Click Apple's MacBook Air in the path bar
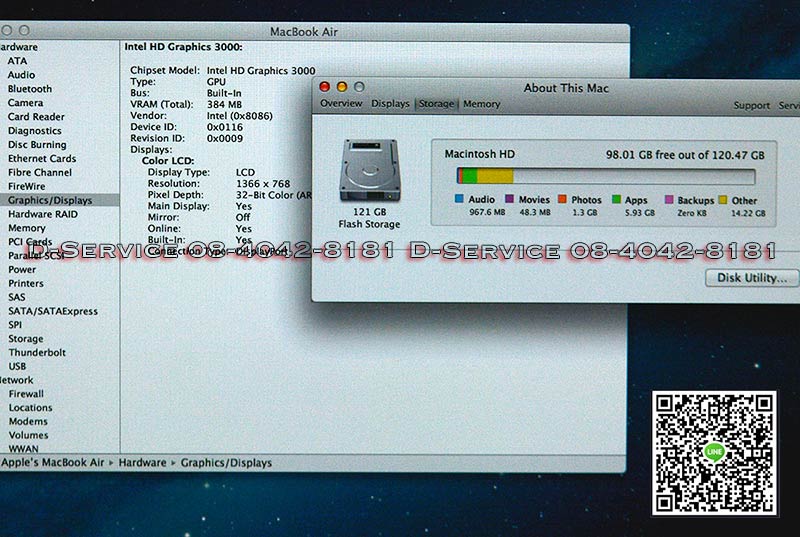Viewport: 800px width, 537px height. coord(53,463)
